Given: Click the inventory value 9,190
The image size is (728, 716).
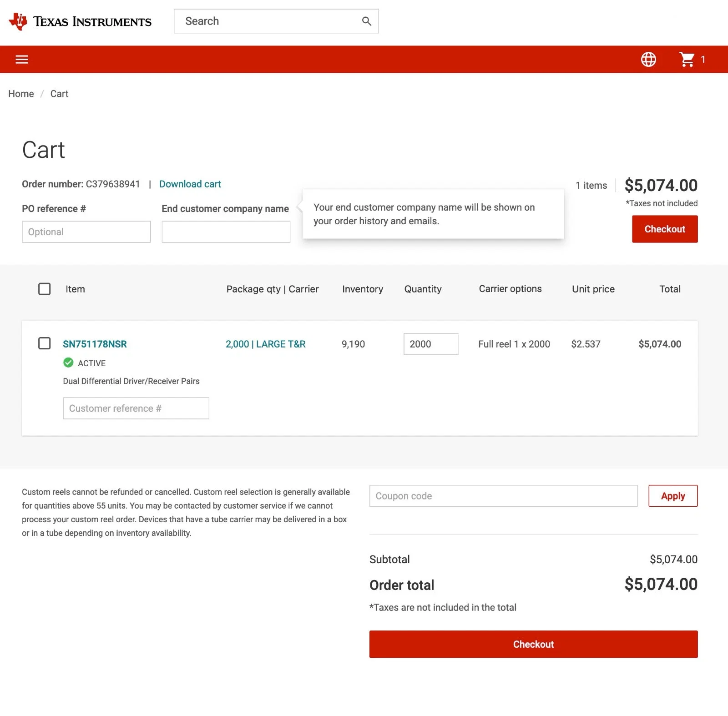Looking at the screenshot, I should [353, 344].
